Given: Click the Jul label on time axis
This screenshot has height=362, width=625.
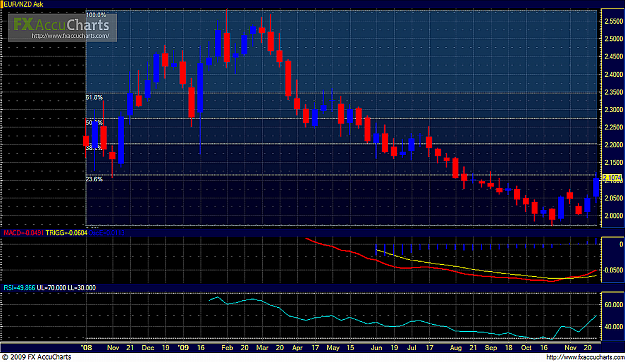Looking at the screenshot, I should point(411,348).
